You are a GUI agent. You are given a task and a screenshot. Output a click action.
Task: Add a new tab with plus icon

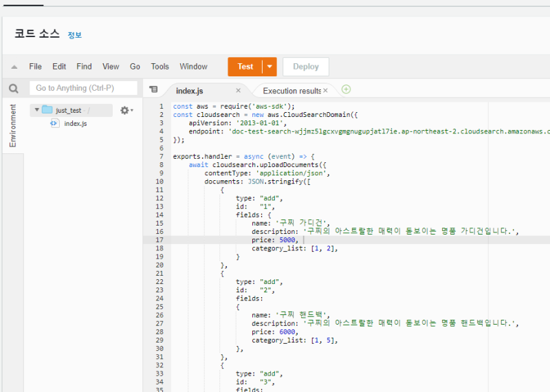click(346, 89)
